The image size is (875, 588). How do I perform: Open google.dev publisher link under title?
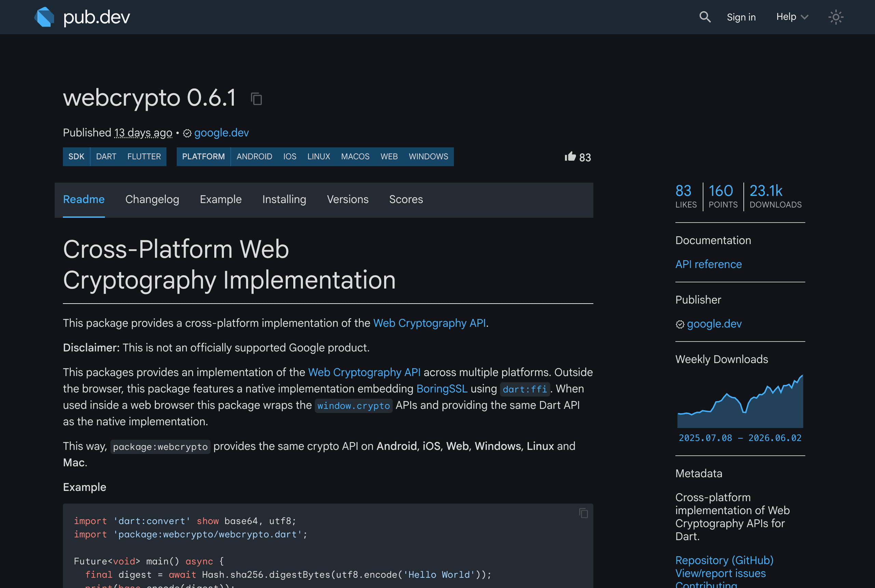pos(221,133)
